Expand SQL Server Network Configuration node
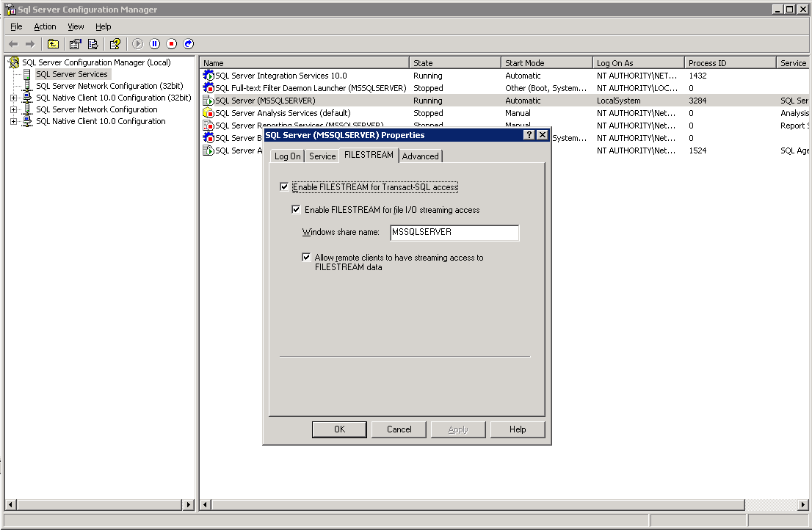Image resolution: width=812 pixels, height=530 pixels. 13,109
